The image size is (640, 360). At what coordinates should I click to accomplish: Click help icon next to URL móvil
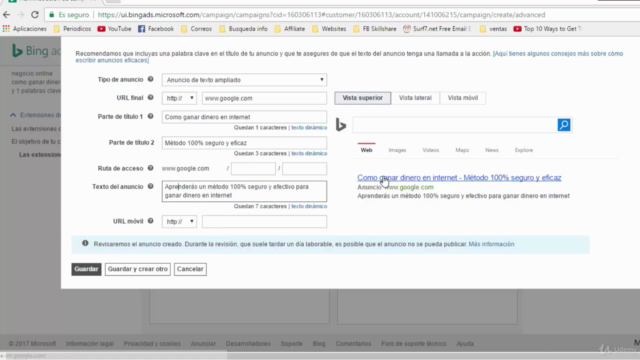tap(151, 221)
